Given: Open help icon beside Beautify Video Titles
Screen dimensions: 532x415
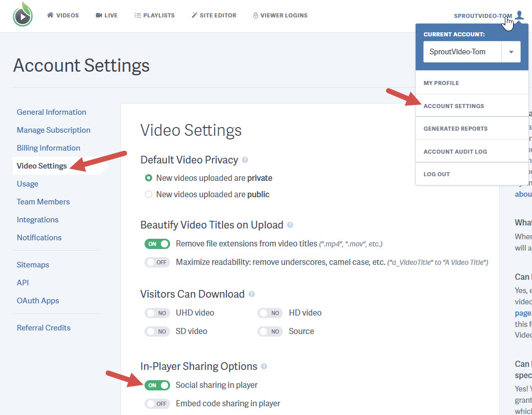Looking at the screenshot, I should pos(290,225).
